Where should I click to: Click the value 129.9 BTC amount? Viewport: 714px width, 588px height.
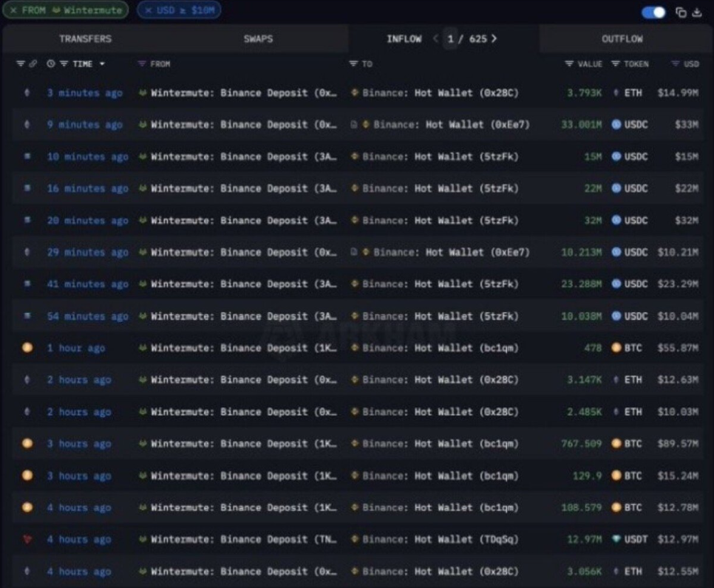587,476
